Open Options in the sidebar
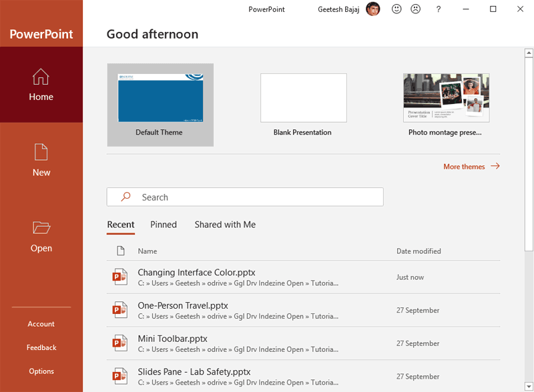The width and height of the screenshot is (534, 392). 41,371
